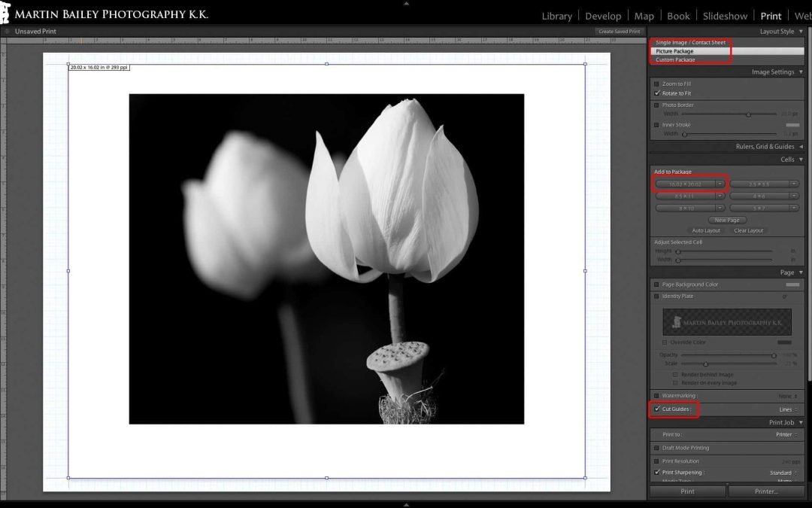Toggle the Cut Guides checkbox
812x508 pixels.
pos(657,409)
